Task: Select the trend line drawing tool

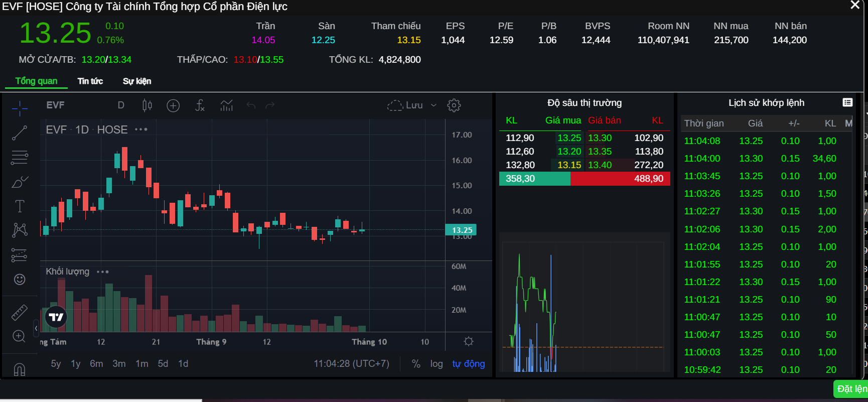Action: click(20, 133)
